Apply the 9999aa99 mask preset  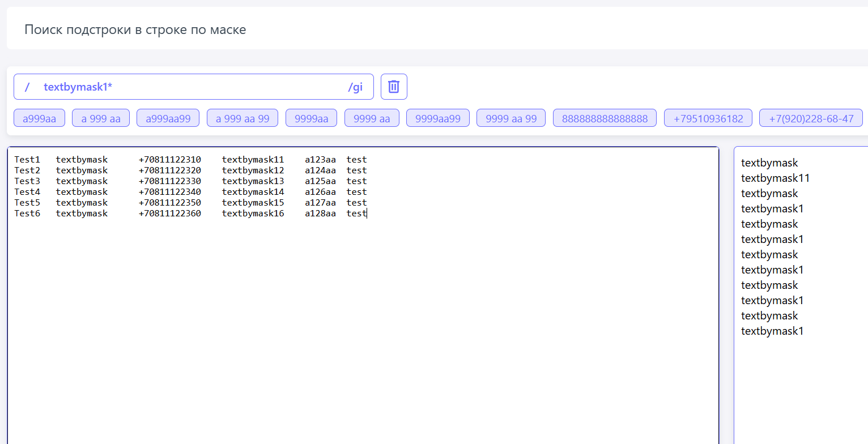pyautogui.click(x=438, y=118)
